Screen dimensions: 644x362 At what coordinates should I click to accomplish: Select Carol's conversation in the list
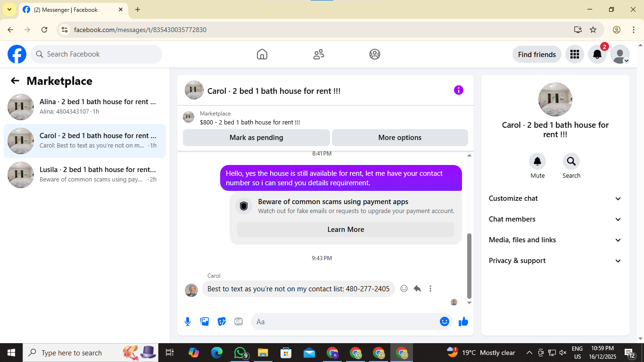click(85, 141)
